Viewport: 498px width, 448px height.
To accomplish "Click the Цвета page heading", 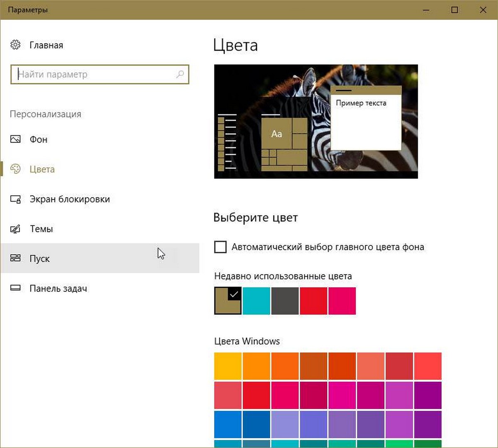I will point(235,45).
